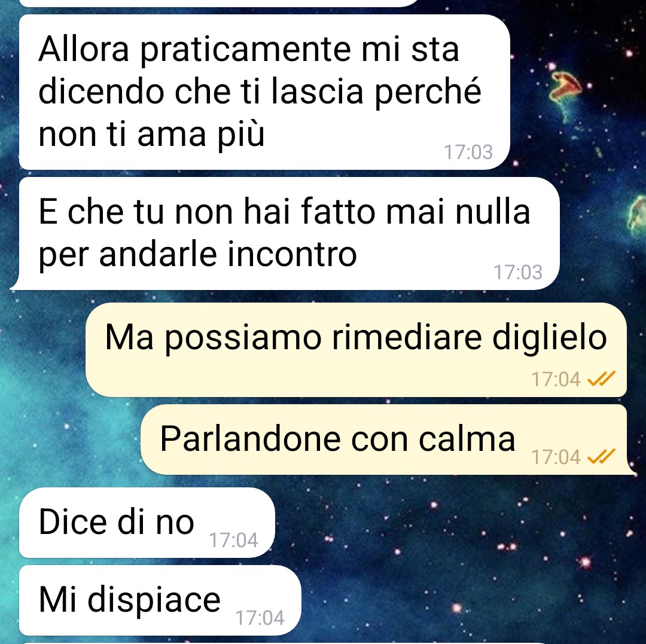Tap the 17:04 timestamp beside 'Mi dispiace'
This screenshot has height=644, width=646.
coord(260,618)
